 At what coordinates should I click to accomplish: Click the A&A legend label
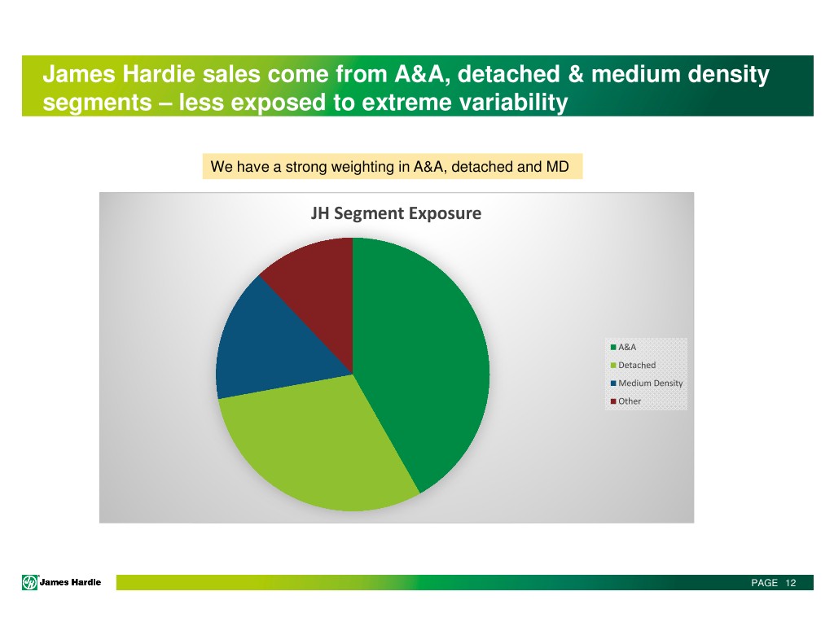pos(627,348)
